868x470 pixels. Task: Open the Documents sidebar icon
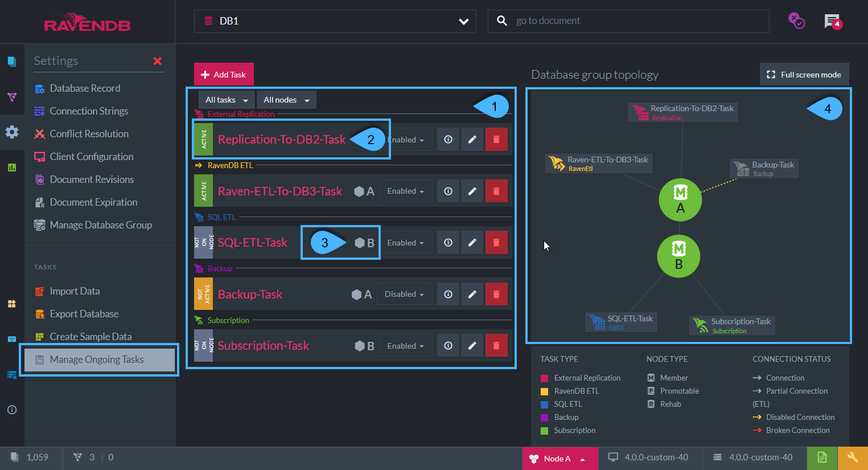(12, 62)
